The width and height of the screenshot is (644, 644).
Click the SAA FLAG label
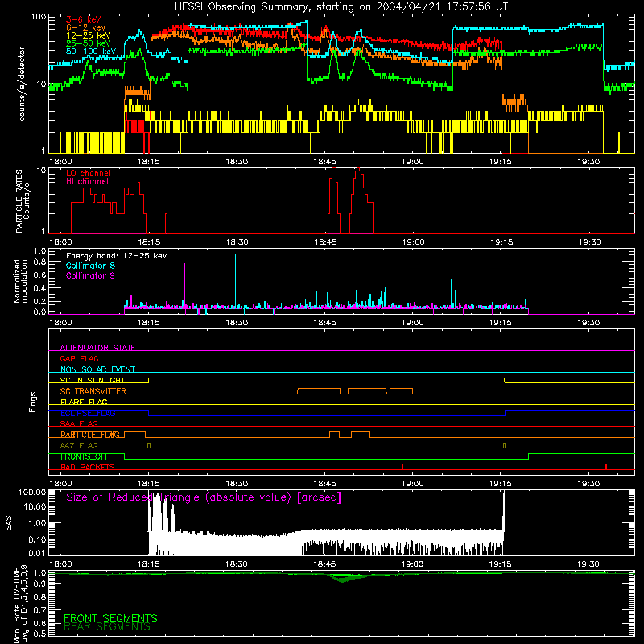tap(79, 423)
